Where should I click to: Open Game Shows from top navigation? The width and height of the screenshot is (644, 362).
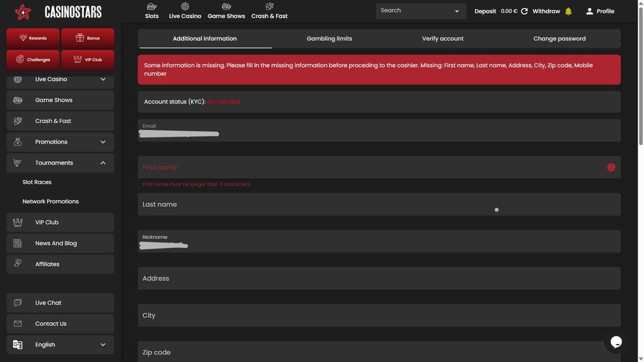226,11
